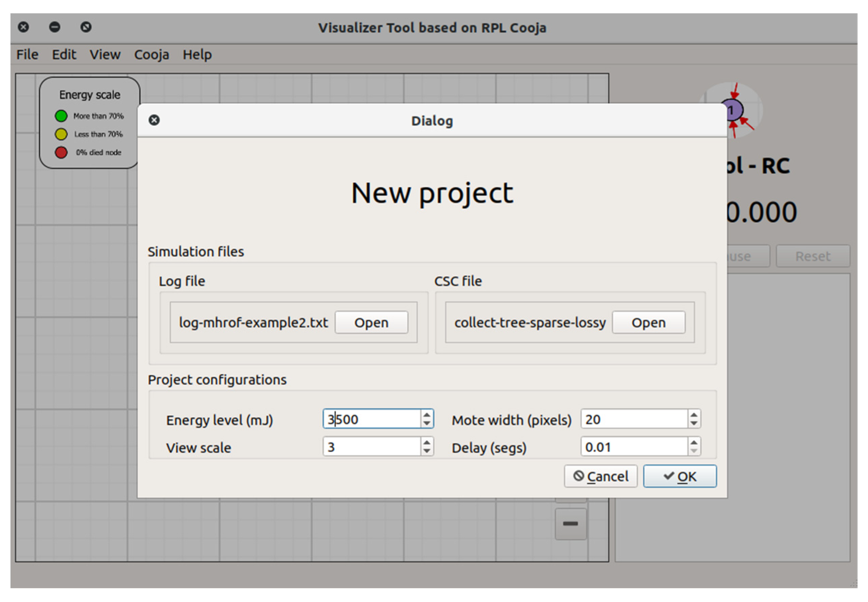Confirm the dialog with OK
This screenshot has height=602, width=868.
click(x=680, y=476)
